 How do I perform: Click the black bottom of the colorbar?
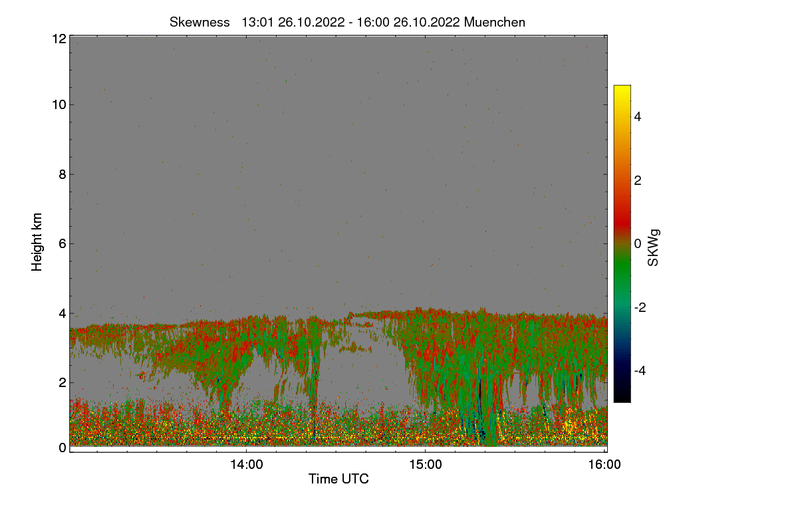pos(622,398)
